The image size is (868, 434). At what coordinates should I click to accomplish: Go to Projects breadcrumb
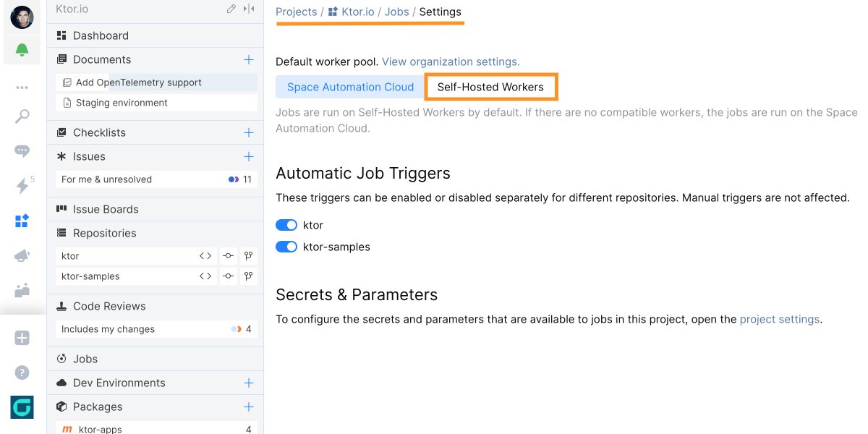pos(296,12)
